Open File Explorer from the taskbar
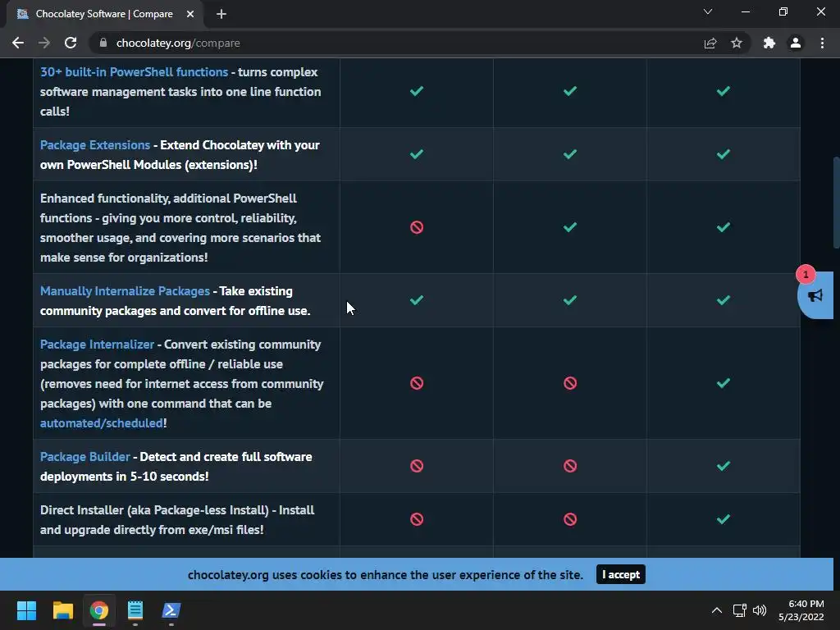The image size is (840, 630). [x=62, y=610]
